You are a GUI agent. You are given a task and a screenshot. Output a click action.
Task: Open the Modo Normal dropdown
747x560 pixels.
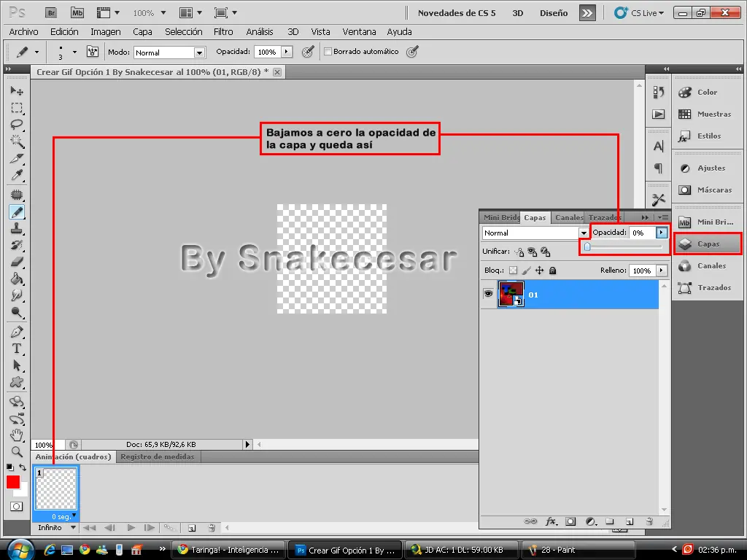pos(169,52)
